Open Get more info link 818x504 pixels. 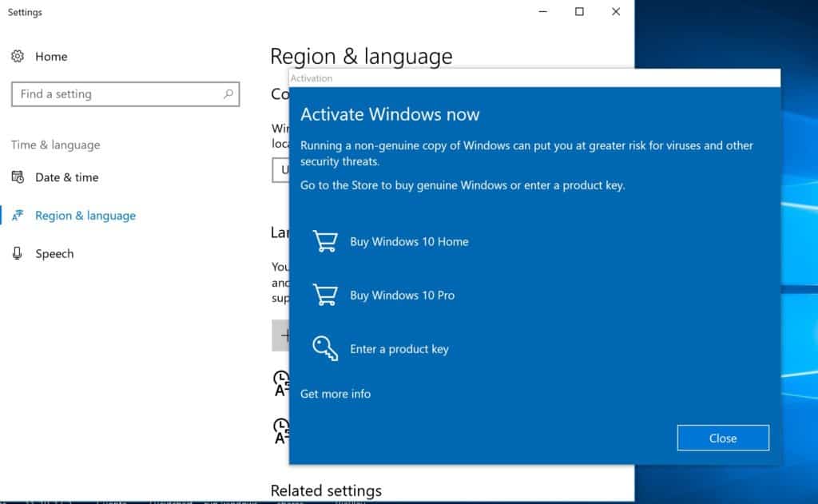click(x=336, y=394)
